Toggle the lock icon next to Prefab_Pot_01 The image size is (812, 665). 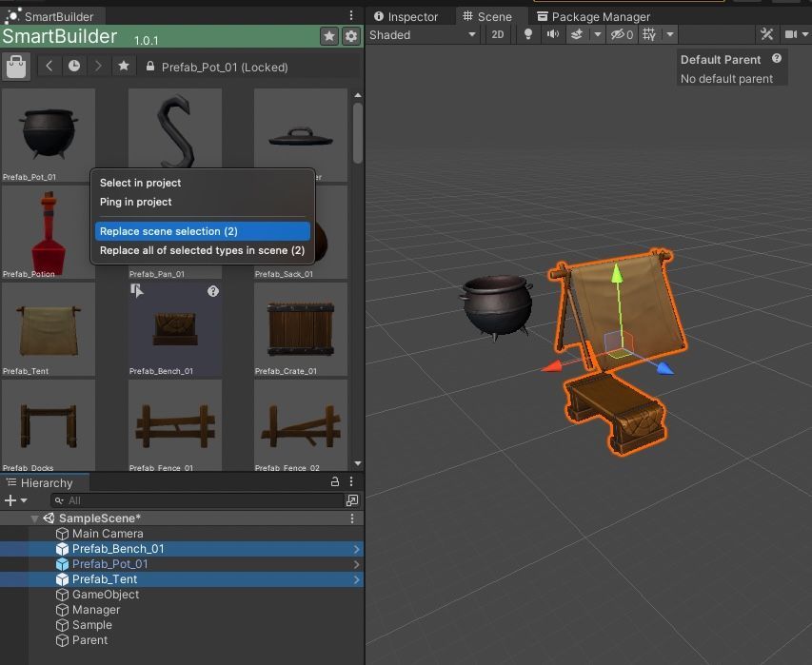(x=150, y=67)
